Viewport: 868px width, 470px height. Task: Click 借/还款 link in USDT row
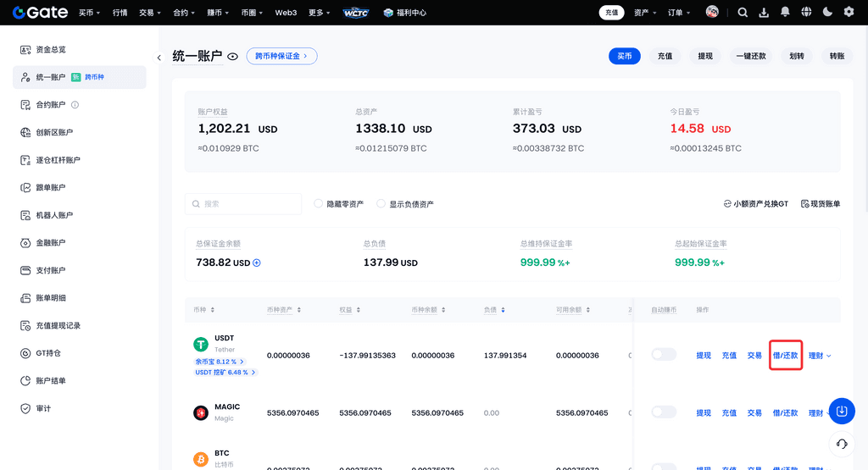pyautogui.click(x=785, y=356)
